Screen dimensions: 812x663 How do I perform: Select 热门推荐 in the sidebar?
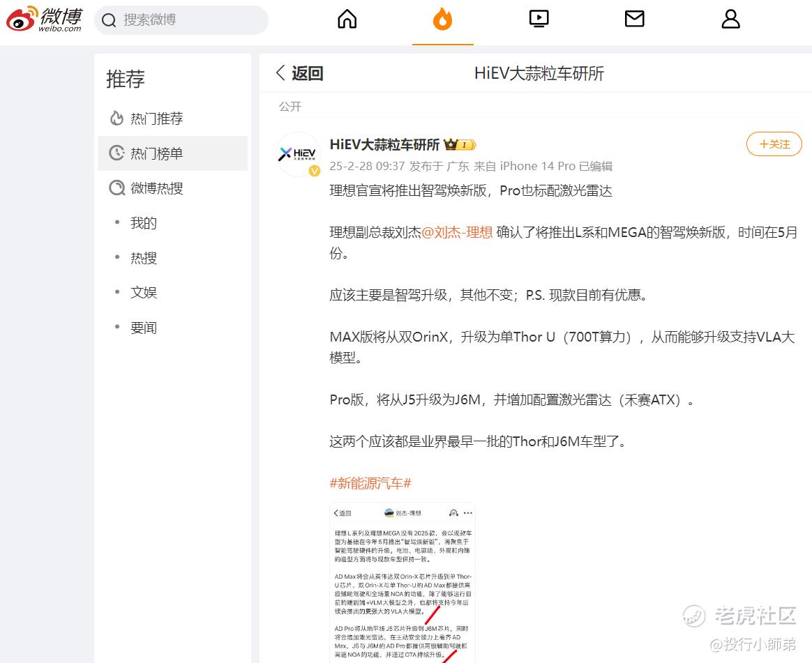[x=172, y=119]
